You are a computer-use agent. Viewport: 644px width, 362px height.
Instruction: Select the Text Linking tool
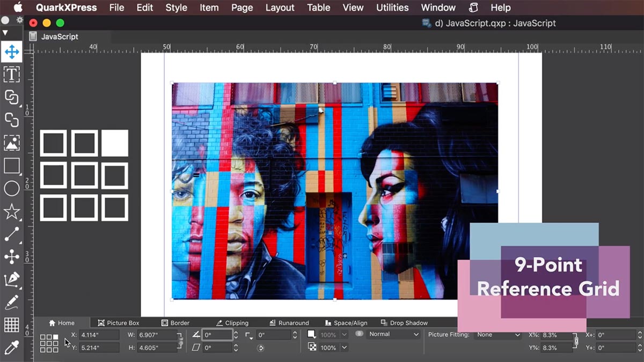click(x=12, y=97)
